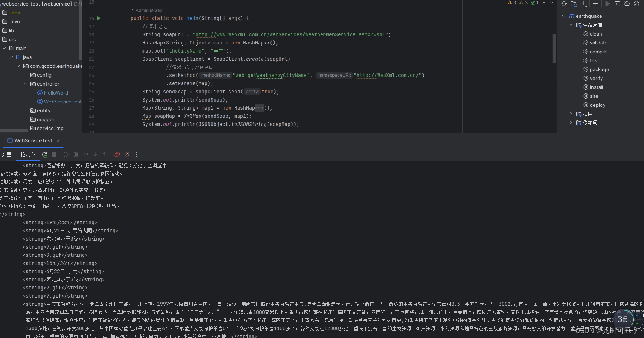This screenshot has width=644, height=338.
Task: Switch to the 控制台 console tab
Action: (x=28, y=155)
